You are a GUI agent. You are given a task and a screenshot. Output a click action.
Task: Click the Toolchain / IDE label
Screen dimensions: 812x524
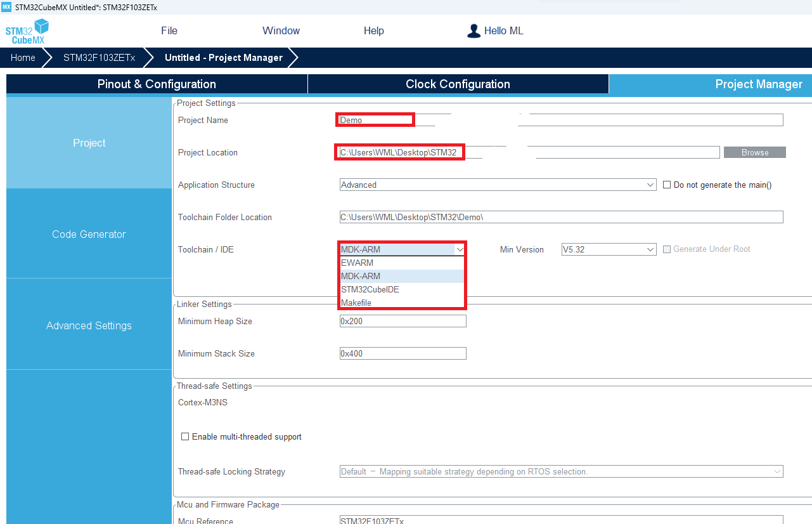pyautogui.click(x=206, y=249)
